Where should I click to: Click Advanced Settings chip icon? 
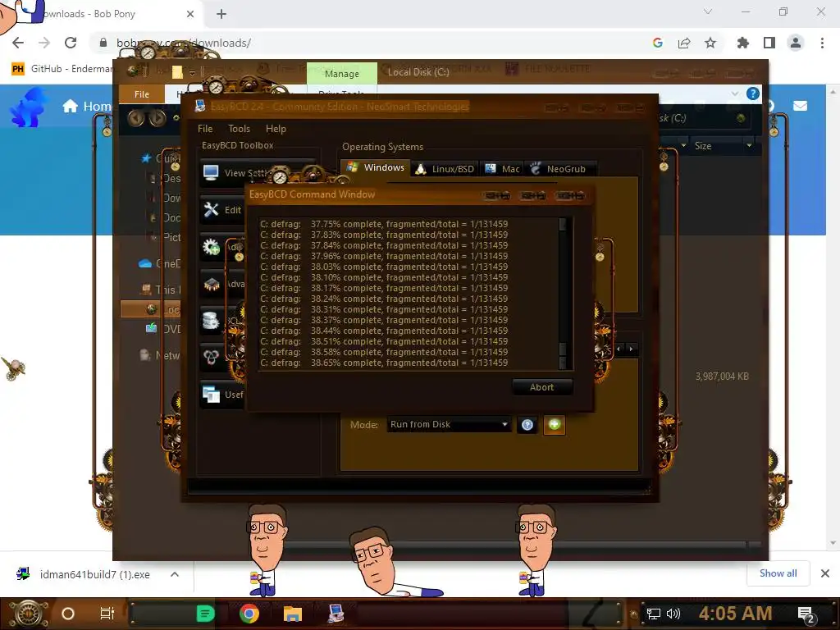point(211,284)
